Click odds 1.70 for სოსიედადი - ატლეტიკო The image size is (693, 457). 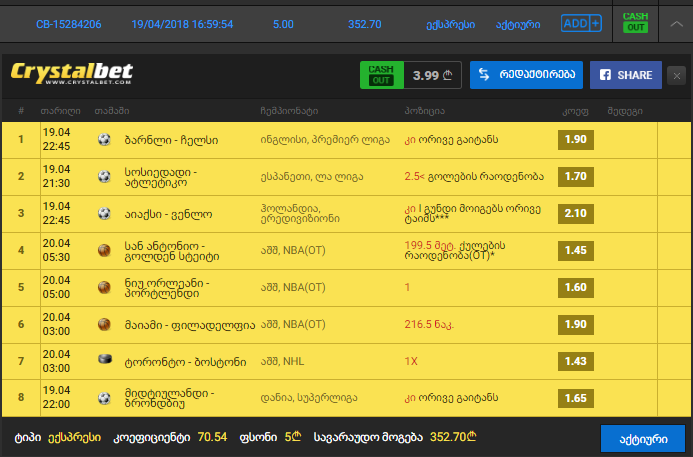tap(575, 177)
